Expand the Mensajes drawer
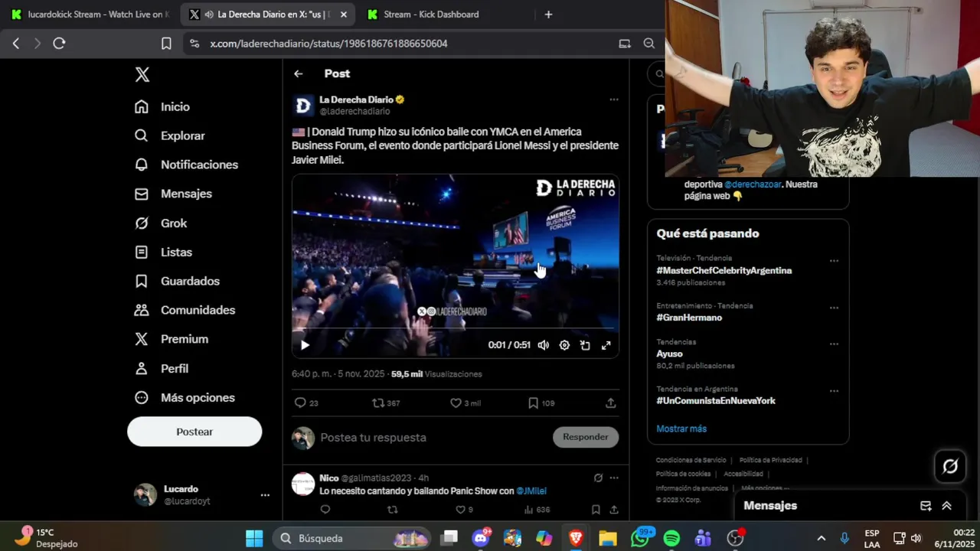Image resolution: width=980 pixels, height=551 pixels. tap(947, 506)
